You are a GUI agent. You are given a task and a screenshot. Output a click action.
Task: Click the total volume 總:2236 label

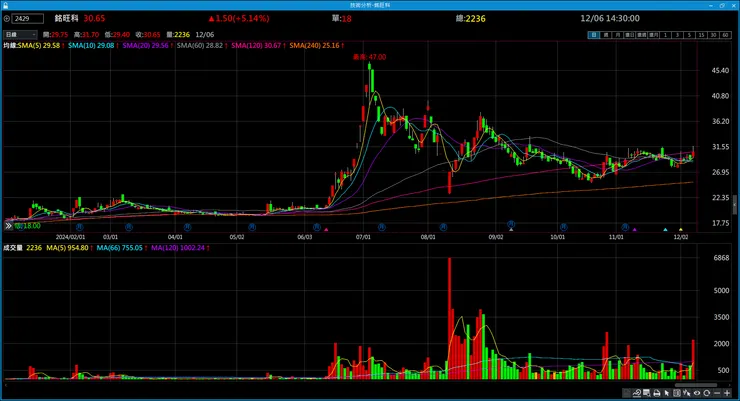tap(471, 18)
